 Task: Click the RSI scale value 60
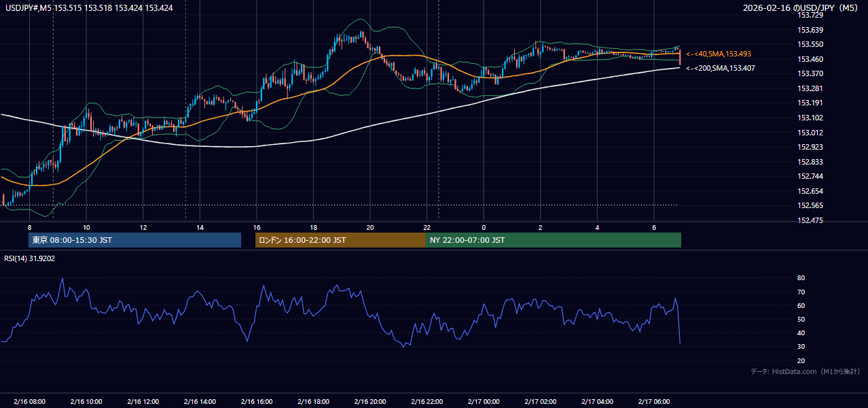click(801, 305)
